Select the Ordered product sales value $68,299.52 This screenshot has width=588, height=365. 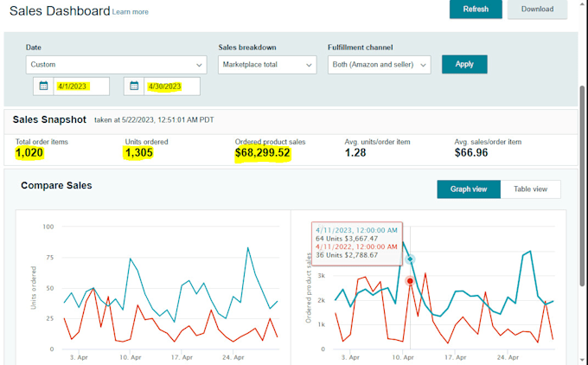click(263, 153)
